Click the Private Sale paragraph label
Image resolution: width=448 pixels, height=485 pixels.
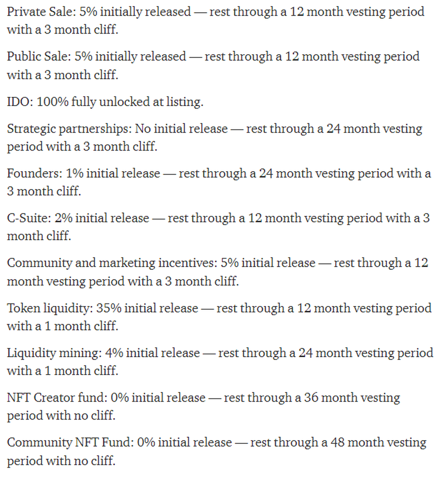click(x=41, y=12)
